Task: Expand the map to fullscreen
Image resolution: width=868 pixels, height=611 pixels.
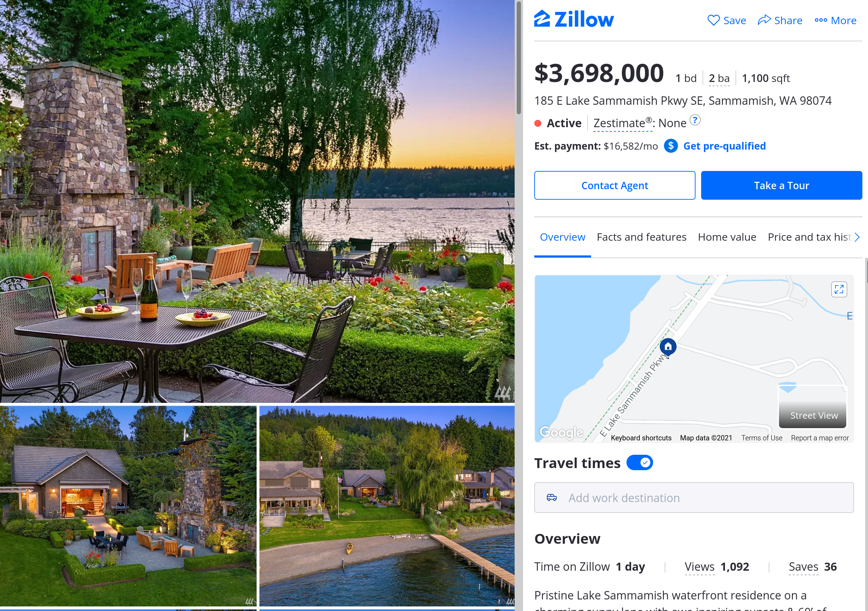Action: pos(839,289)
